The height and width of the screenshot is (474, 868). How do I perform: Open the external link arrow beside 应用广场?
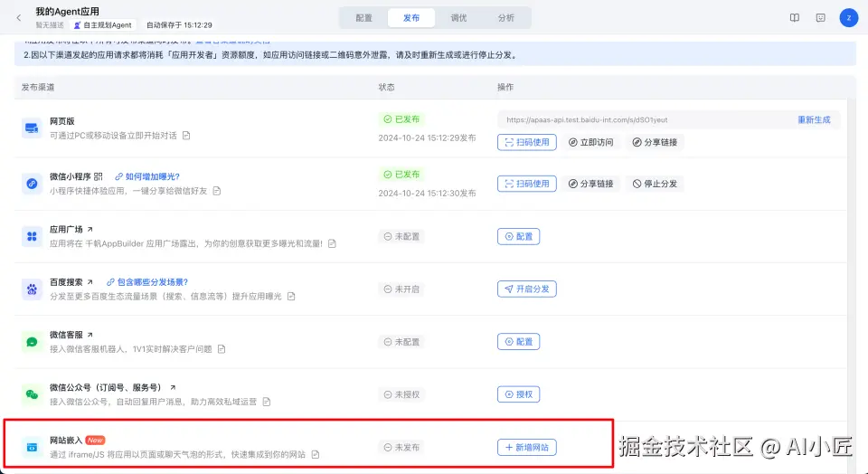coord(90,229)
